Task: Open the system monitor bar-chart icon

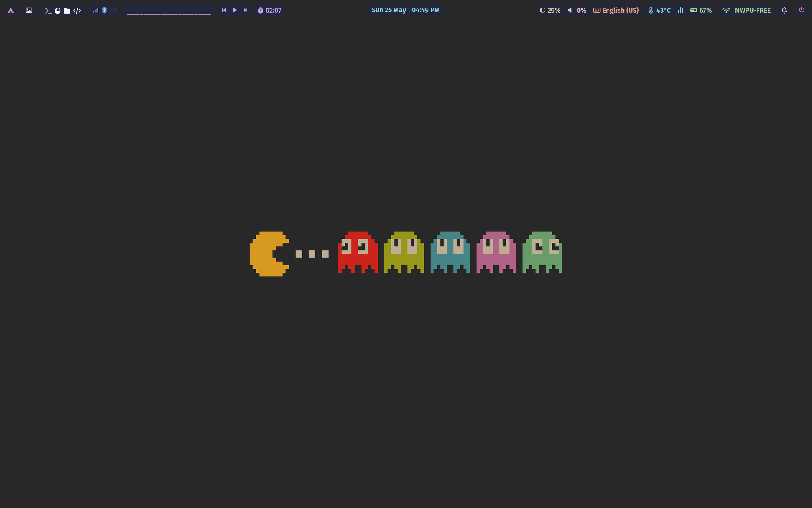Action: [680, 10]
